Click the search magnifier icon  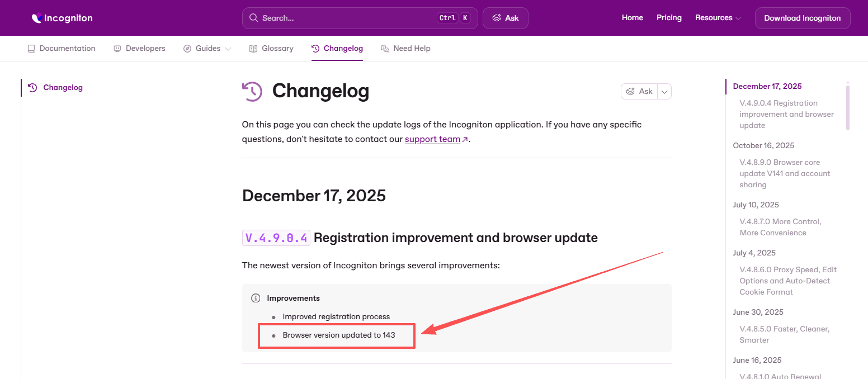[253, 18]
